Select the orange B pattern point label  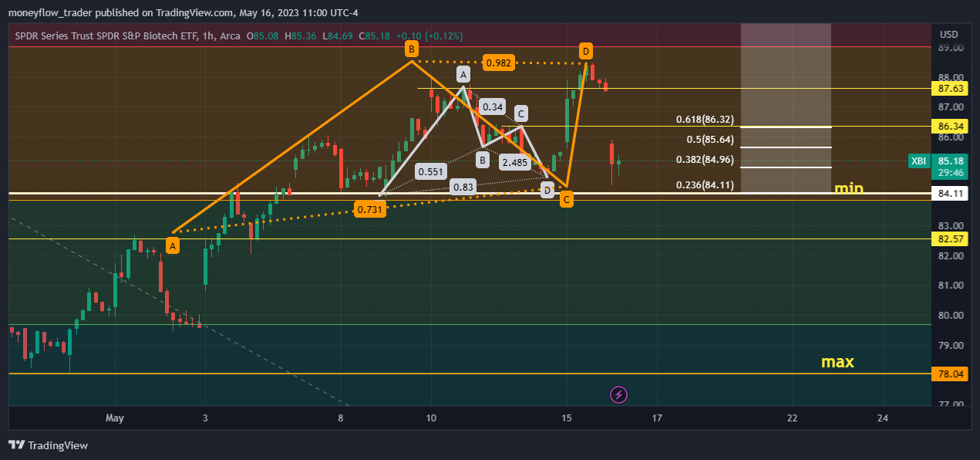pyautogui.click(x=413, y=49)
